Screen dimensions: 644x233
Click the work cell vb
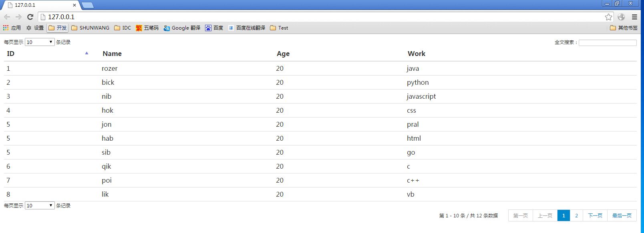click(x=411, y=194)
